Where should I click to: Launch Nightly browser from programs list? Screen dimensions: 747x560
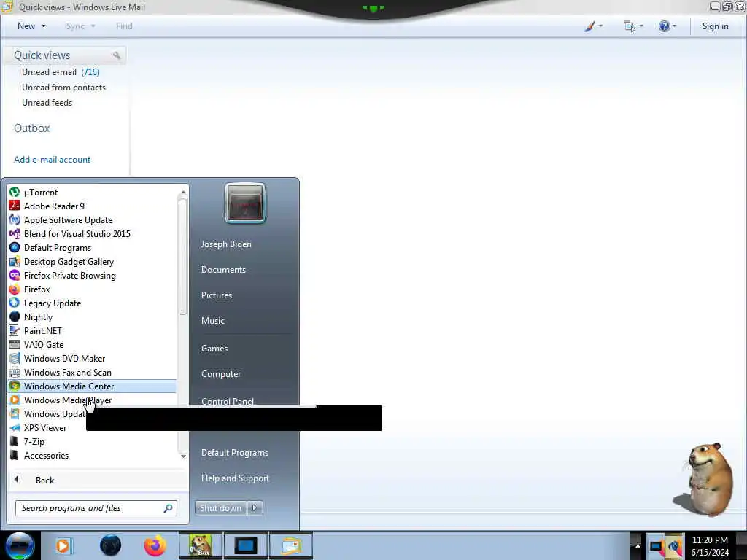[92, 316]
